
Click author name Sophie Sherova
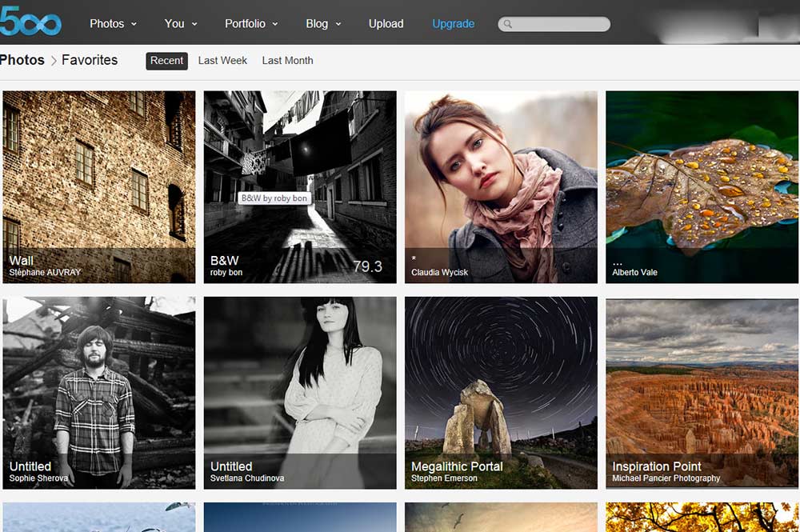38,478
